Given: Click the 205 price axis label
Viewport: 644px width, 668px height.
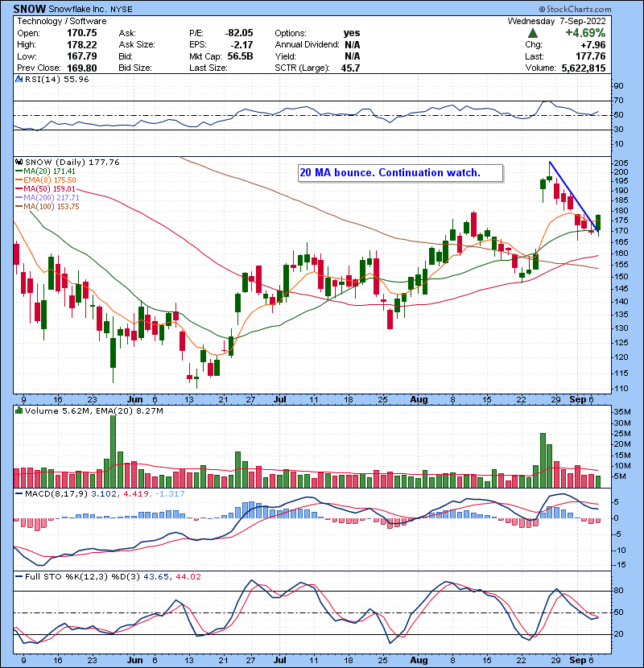Looking at the screenshot, I should [x=621, y=163].
